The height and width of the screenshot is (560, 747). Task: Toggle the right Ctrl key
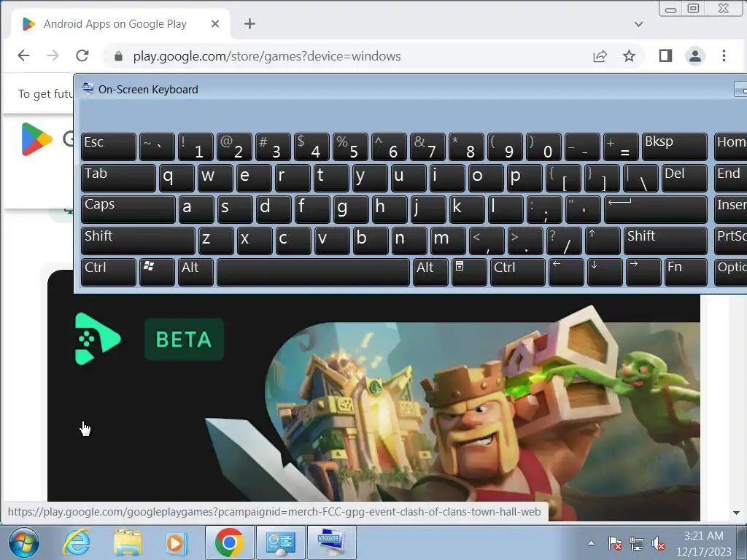(x=517, y=273)
